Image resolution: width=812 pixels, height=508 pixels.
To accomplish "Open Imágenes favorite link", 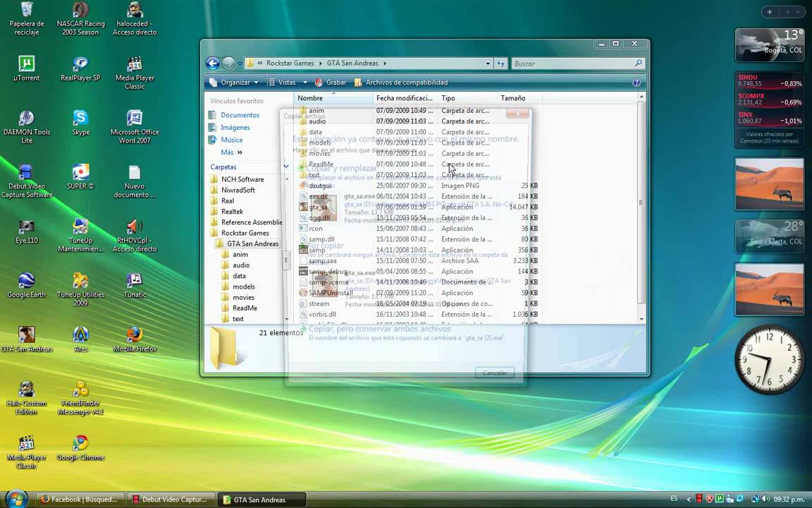I will point(235,128).
